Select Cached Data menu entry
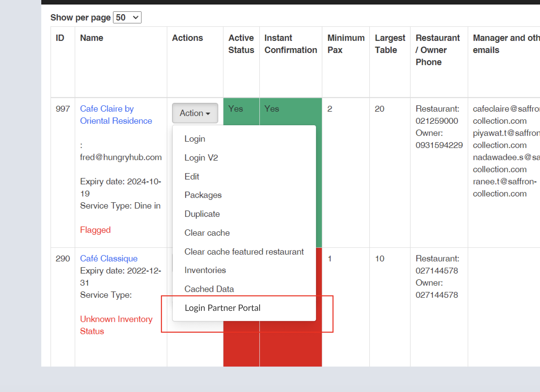The width and height of the screenshot is (540, 392). pyautogui.click(x=209, y=289)
